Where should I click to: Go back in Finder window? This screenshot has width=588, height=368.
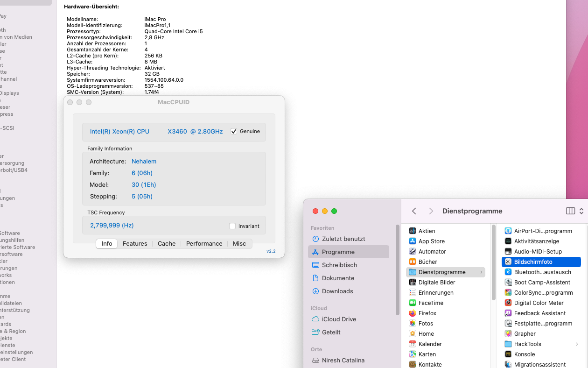pos(414,211)
